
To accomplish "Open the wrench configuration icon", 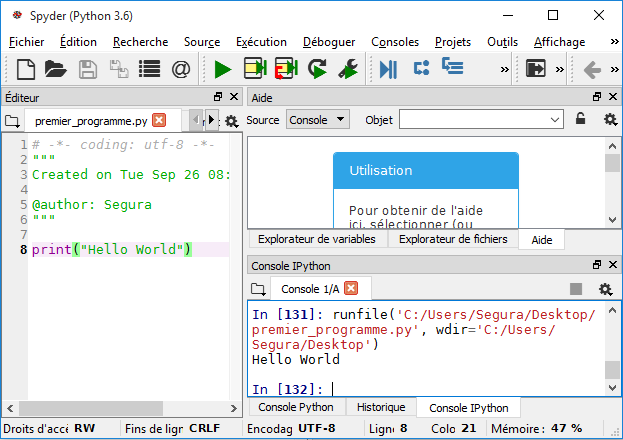I will (x=348, y=69).
